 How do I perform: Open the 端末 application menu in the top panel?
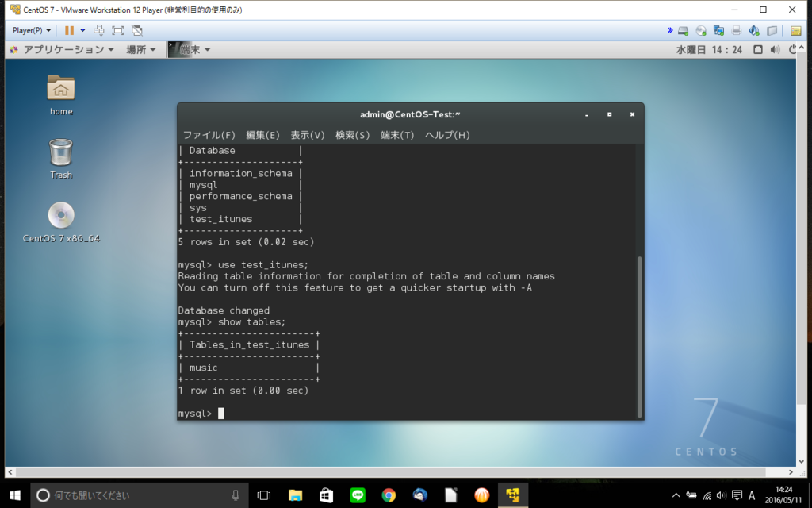pos(190,50)
